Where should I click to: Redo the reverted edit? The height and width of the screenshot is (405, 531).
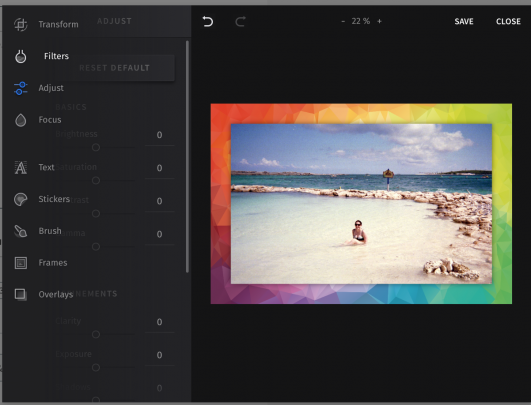point(240,21)
